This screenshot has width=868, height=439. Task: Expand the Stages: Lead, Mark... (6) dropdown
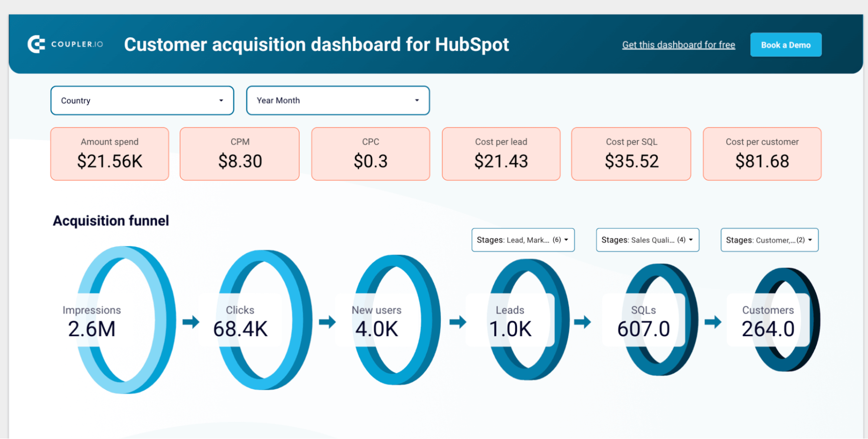[x=523, y=240]
